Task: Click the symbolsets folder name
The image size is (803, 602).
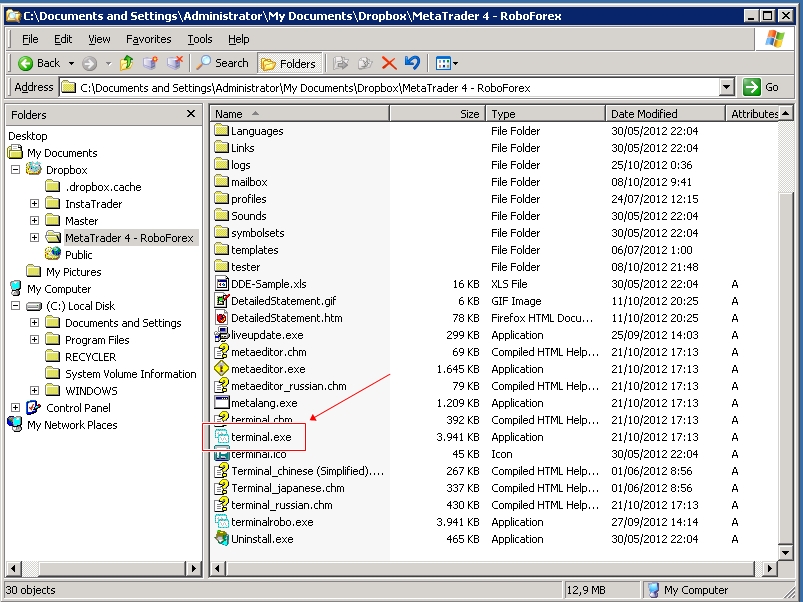Action: pos(258,232)
